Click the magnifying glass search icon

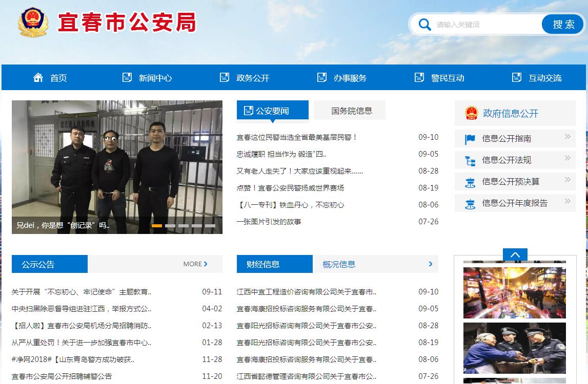point(424,25)
